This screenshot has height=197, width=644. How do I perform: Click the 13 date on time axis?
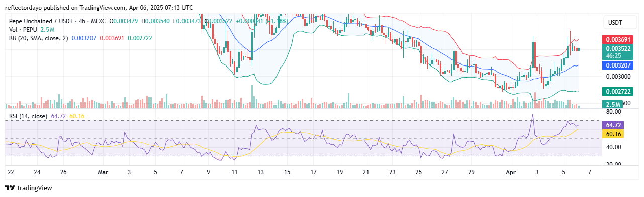pos(260,172)
